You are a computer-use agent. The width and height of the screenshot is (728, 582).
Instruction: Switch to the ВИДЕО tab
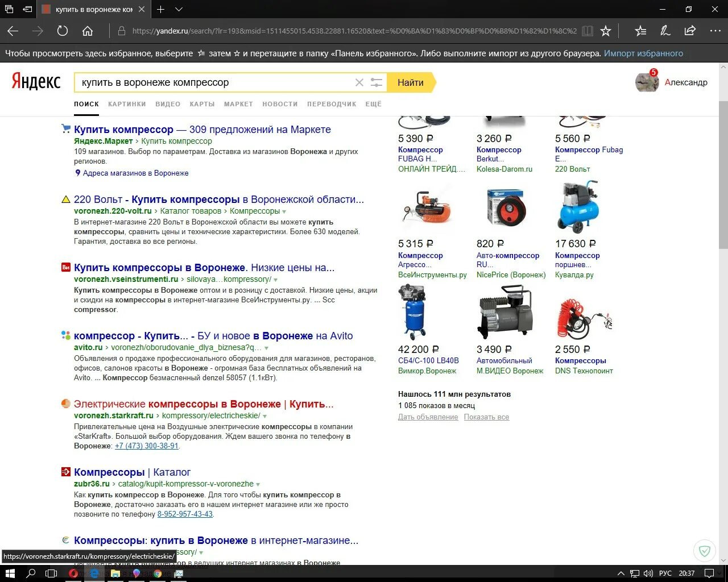[168, 104]
